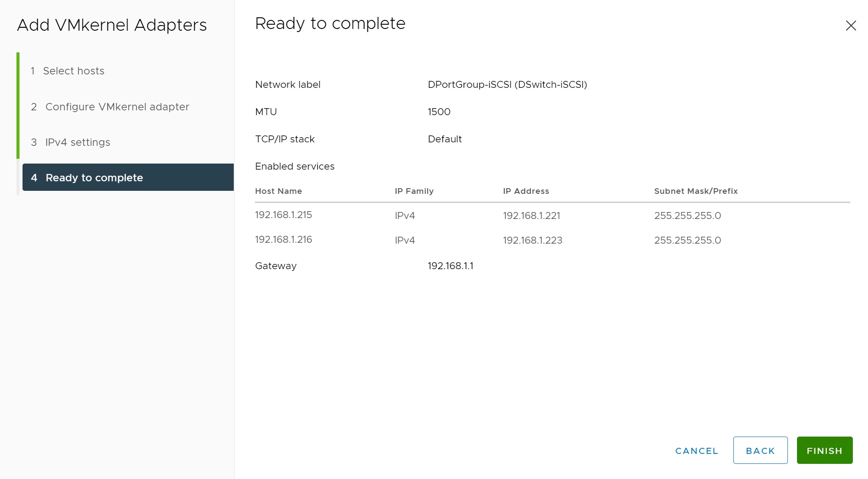Click the gateway value 192.168.1.1

[450, 266]
